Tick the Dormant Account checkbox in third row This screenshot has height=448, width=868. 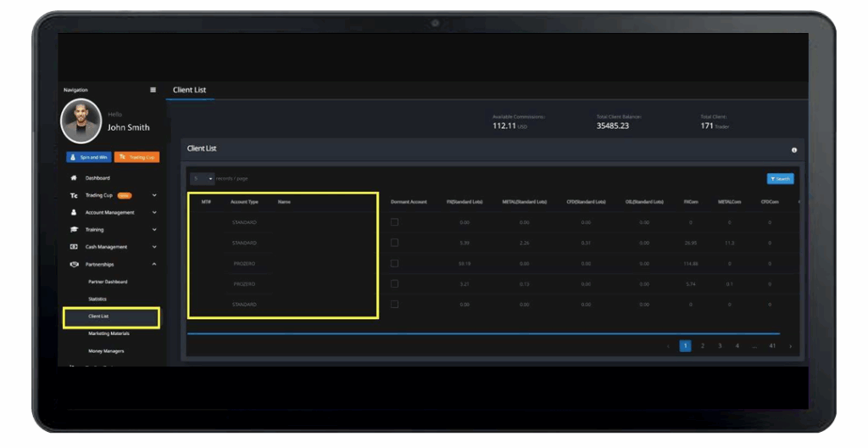coord(394,263)
